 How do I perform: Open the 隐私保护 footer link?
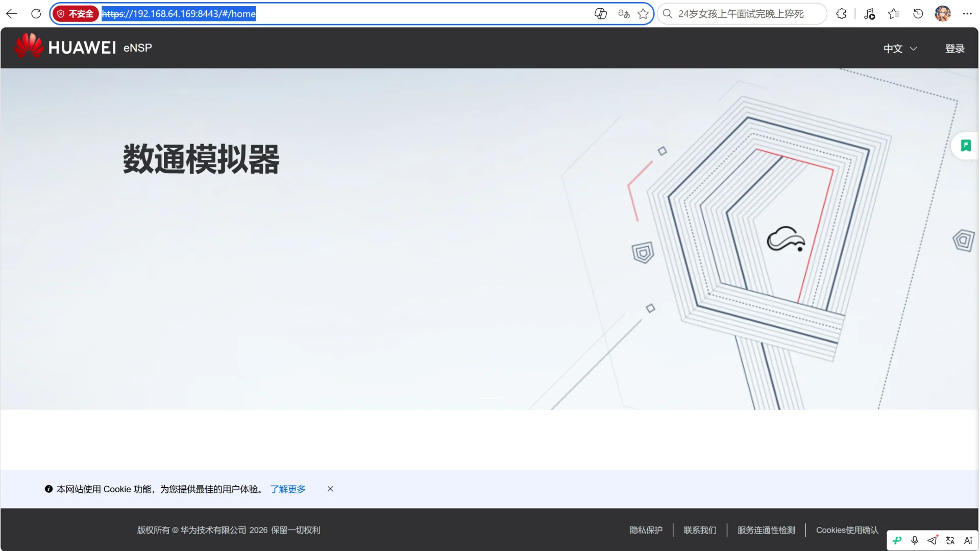(x=646, y=530)
